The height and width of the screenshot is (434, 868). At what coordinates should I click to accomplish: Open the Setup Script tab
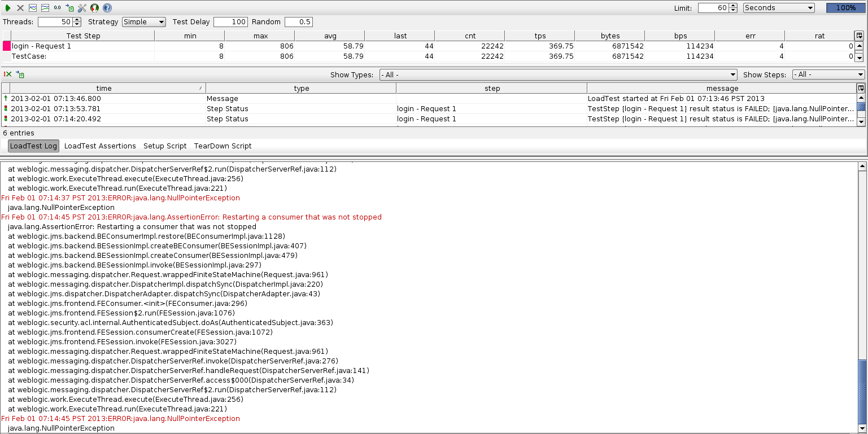tap(165, 146)
